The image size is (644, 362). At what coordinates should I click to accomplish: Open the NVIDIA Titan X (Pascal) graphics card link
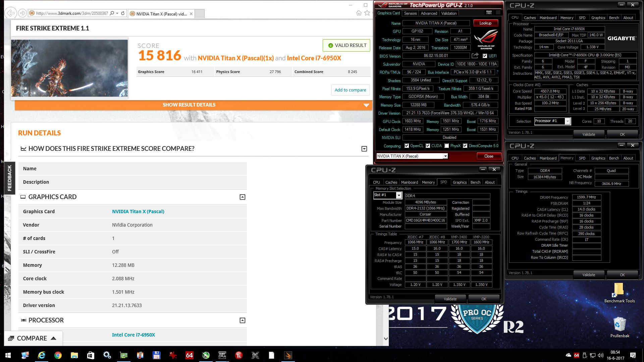pyautogui.click(x=138, y=212)
